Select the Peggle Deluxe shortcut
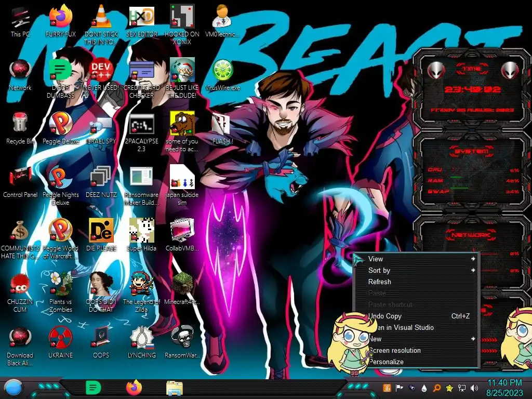Viewport: 532px width, 399px height. (60, 129)
